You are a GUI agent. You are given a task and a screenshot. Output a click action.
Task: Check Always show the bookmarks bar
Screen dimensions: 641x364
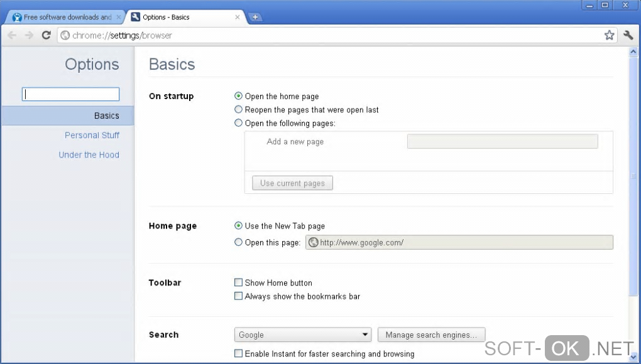coord(239,296)
